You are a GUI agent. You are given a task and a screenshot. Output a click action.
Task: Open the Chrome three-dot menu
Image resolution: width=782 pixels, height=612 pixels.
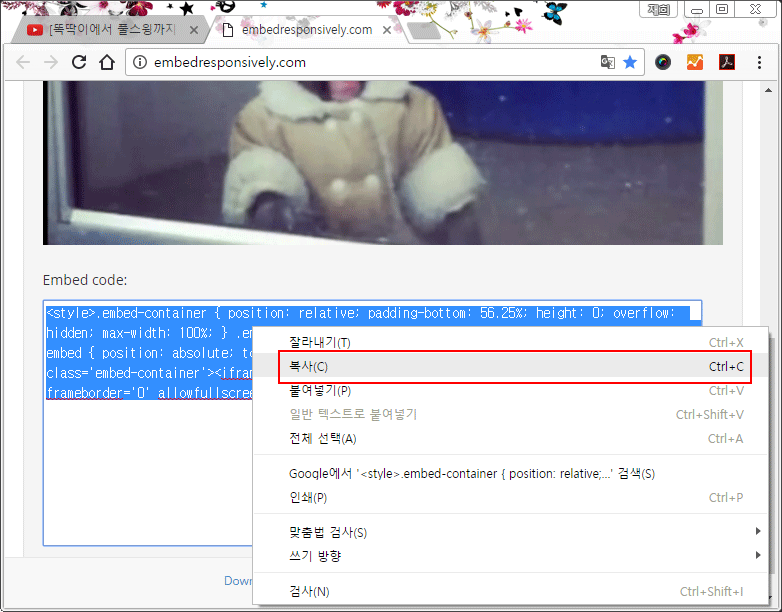coord(759,62)
